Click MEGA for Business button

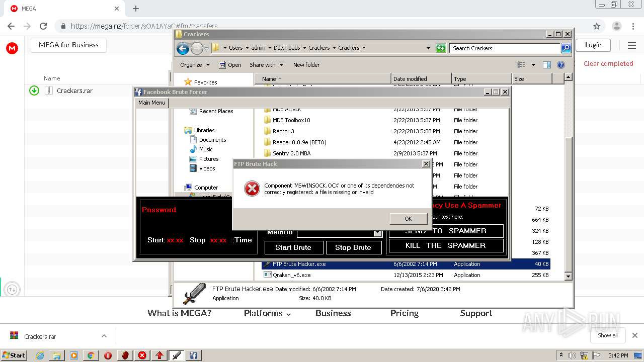[68, 45]
